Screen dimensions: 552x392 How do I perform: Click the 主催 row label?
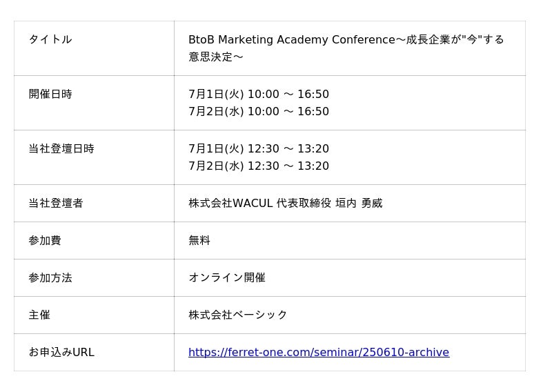point(39,315)
